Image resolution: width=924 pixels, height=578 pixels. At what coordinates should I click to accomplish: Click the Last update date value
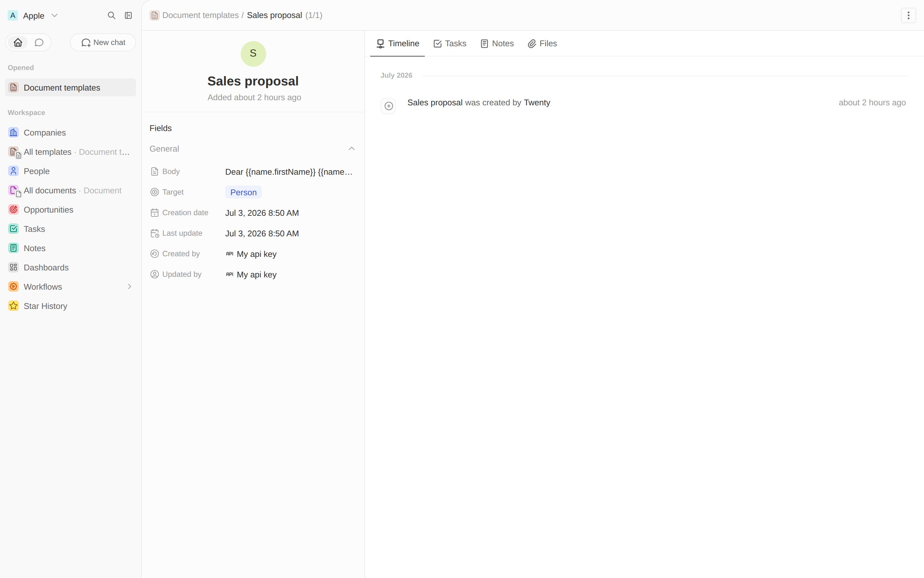click(x=262, y=233)
